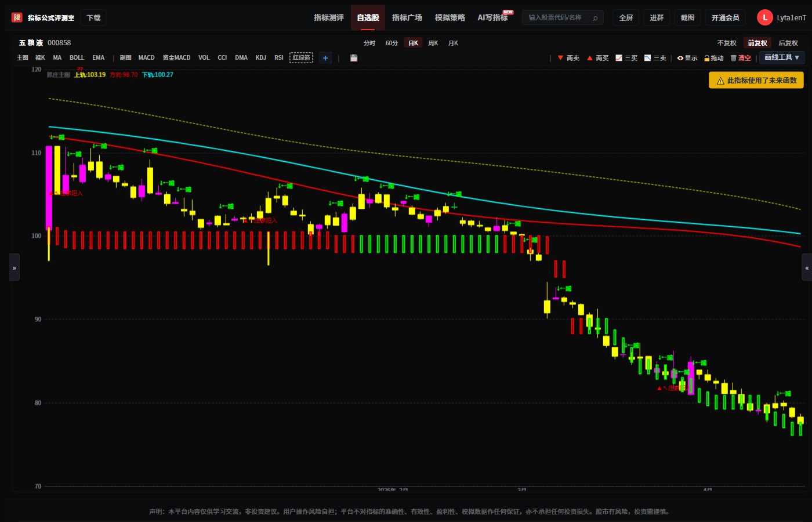
Task: Click the search magnifier icon
Action: tap(595, 18)
